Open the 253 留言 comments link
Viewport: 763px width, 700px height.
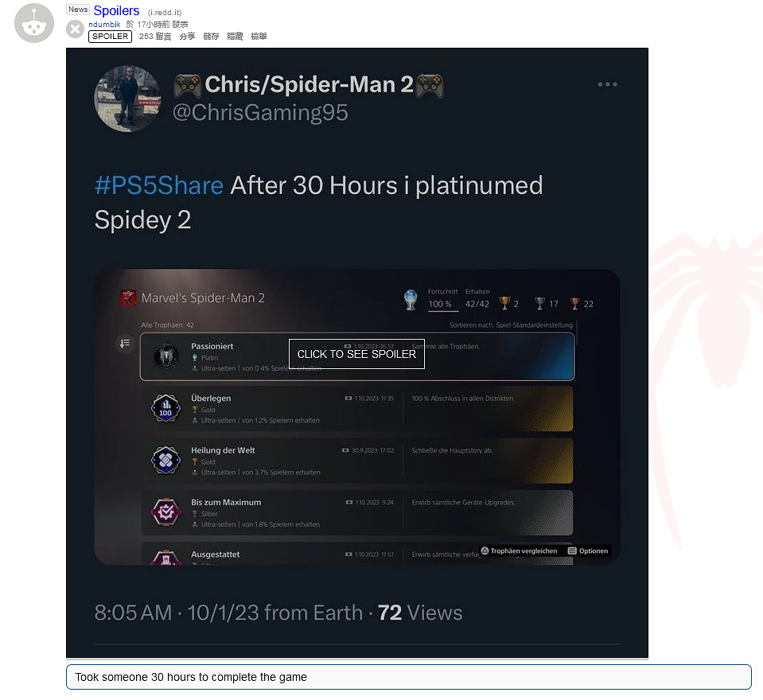pyautogui.click(x=155, y=37)
